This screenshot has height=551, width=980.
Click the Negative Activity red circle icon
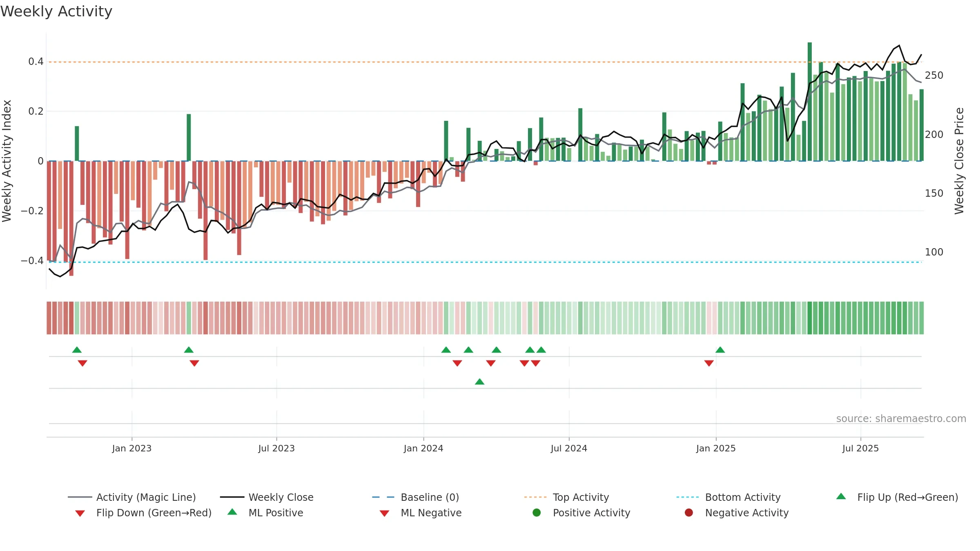[689, 512]
